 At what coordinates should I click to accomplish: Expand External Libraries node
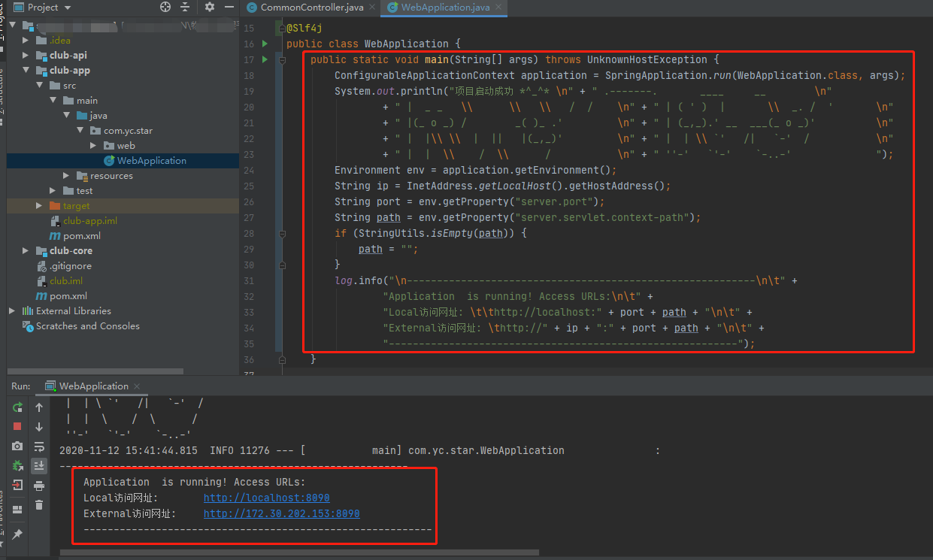(12, 311)
